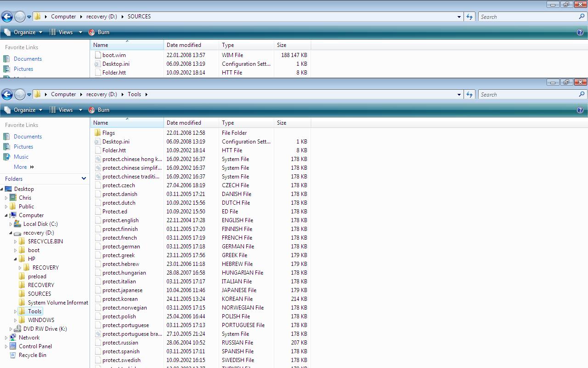Viewport: 588px width, 368px height.
Task: Collapse HP folder in tree
Action: pyautogui.click(x=15, y=259)
